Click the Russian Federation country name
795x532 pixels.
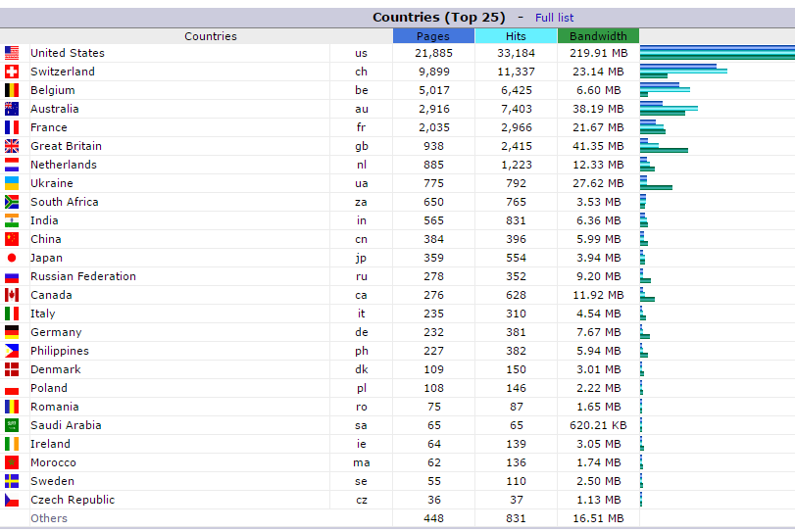click(83, 276)
